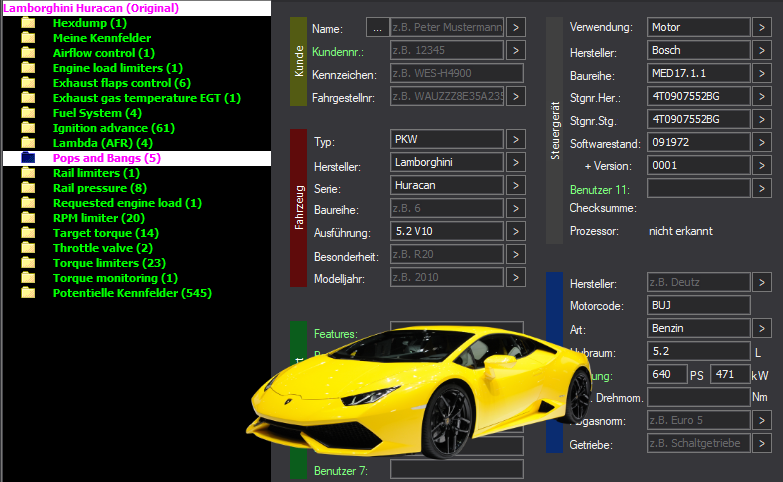This screenshot has height=482, width=783.
Task: Click the Hubraum field showing 5.2
Action: point(699,351)
